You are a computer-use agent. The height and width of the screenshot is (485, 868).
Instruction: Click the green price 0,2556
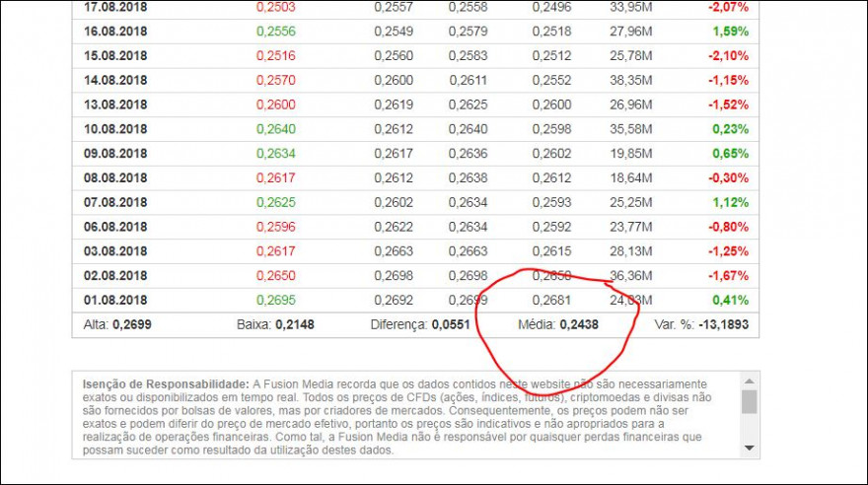pos(275,32)
